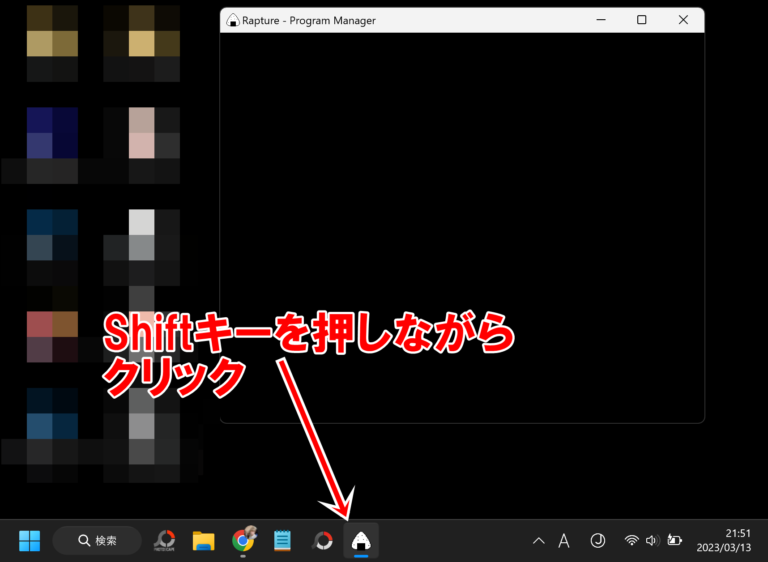Click the IME J circle tray icon

pos(598,541)
